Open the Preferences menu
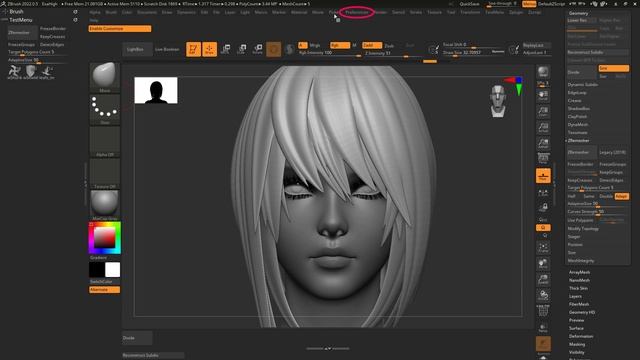Viewport: 640px width, 360px height. (357, 12)
